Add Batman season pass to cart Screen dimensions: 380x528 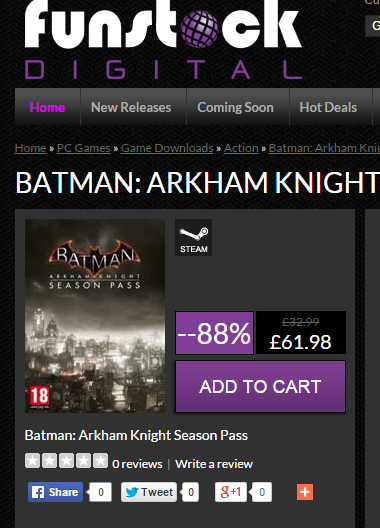coord(260,386)
